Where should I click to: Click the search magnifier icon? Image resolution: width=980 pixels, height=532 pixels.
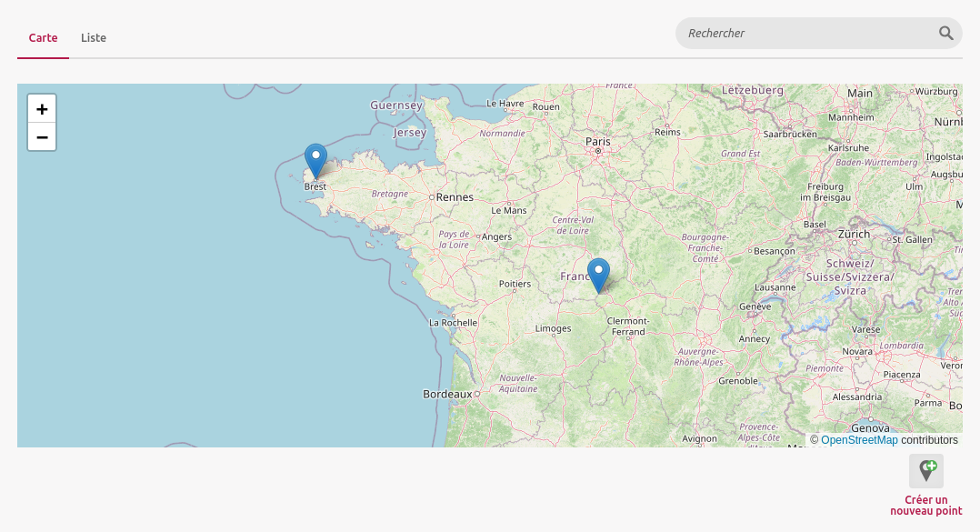(945, 33)
